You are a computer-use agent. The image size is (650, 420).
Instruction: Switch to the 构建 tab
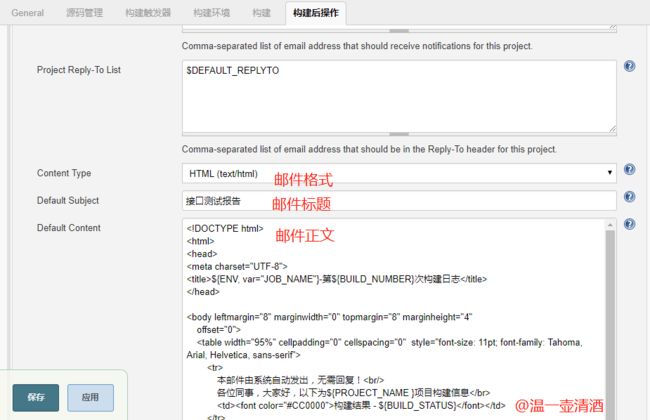[x=262, y=13]
